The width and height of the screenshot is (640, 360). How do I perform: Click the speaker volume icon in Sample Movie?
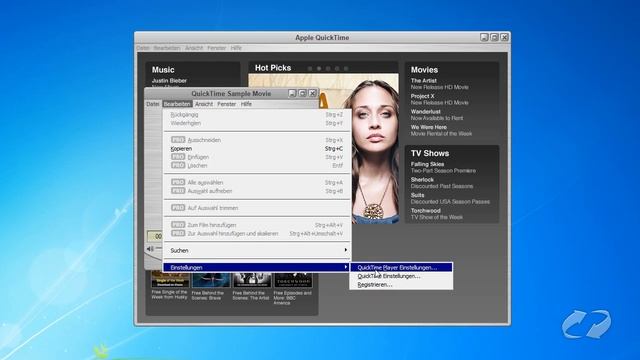(x=150, y=249)
